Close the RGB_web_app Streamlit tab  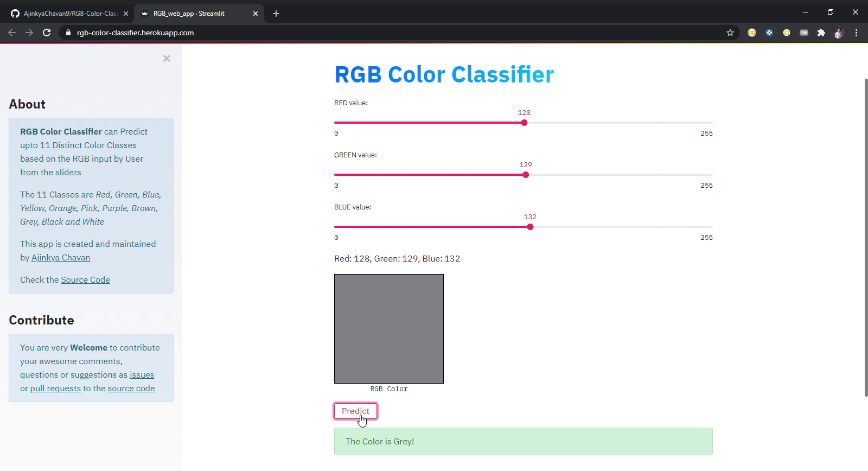coord(256,14)
